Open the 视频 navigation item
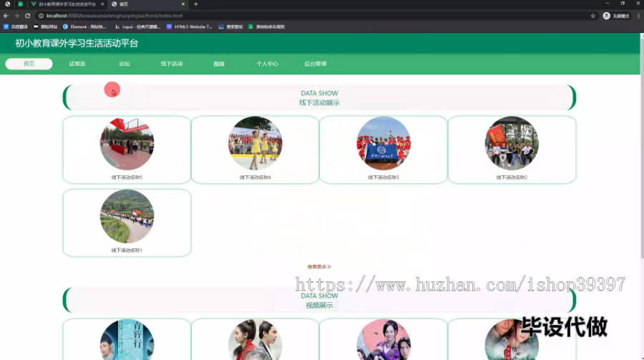Image resolution: width=644 pixels, height=360 pixels. pos(219,64)
